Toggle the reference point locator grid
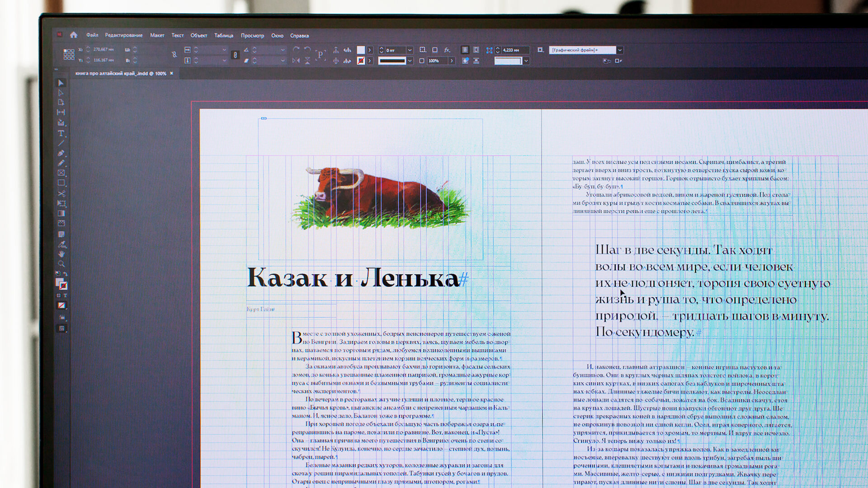The height and width of the screenshot is (488, 868). (69, 55)
